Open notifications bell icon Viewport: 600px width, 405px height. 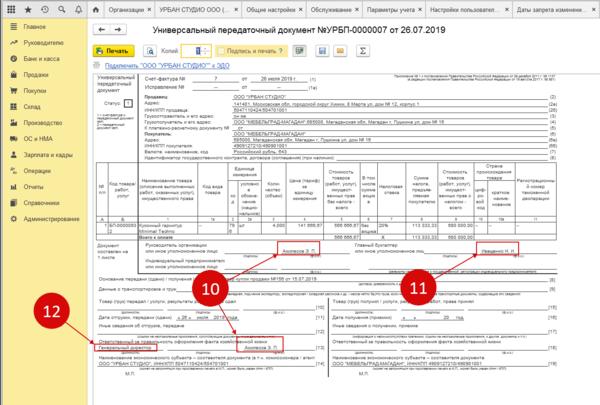click(x=78, y=9)
